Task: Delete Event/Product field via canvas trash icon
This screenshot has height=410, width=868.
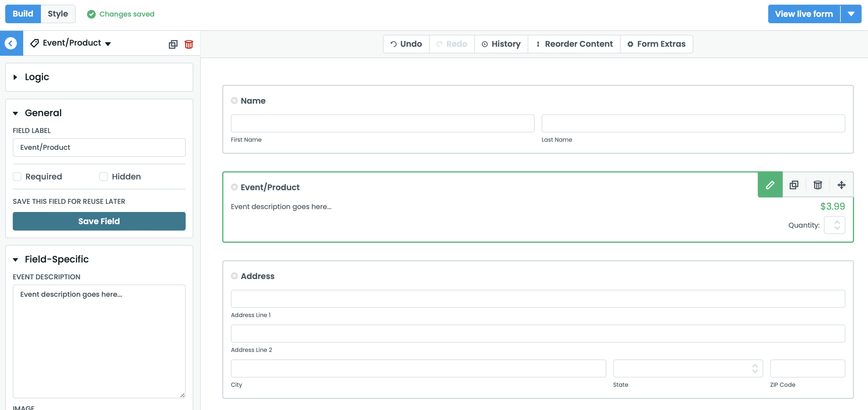Action: [x=818, y=185]
